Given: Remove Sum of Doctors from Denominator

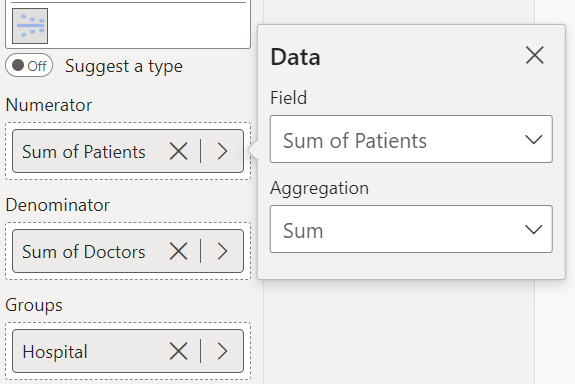Looking at the screenshot, I should tap(179, 251).
